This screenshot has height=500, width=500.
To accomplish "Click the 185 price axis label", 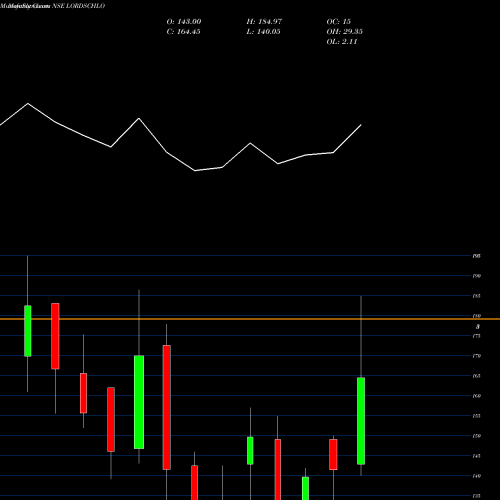I will (x=477, y=296).
